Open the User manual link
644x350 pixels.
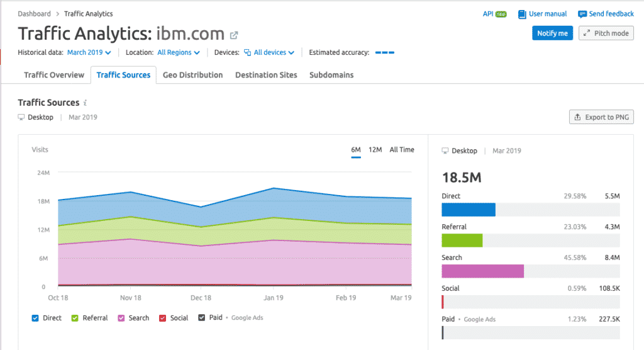click(x=548, y=14)
